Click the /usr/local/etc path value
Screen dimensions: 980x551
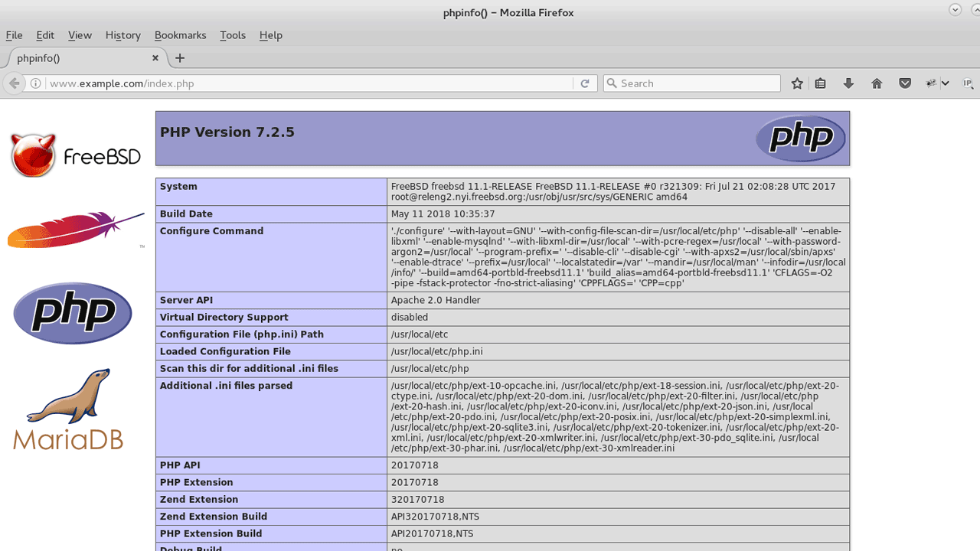click(420, 334)
